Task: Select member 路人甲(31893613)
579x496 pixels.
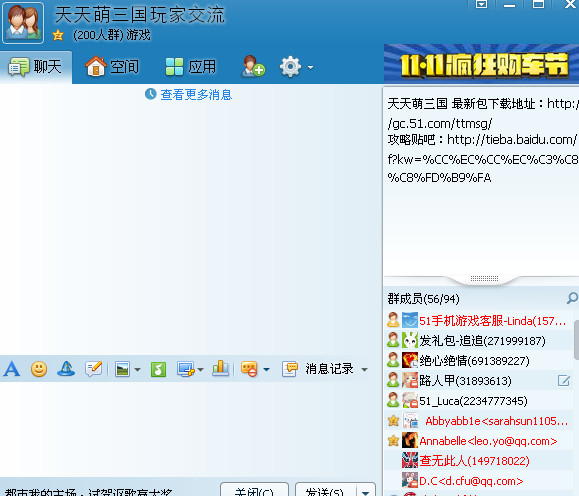Action: click(x=479, y=380)
